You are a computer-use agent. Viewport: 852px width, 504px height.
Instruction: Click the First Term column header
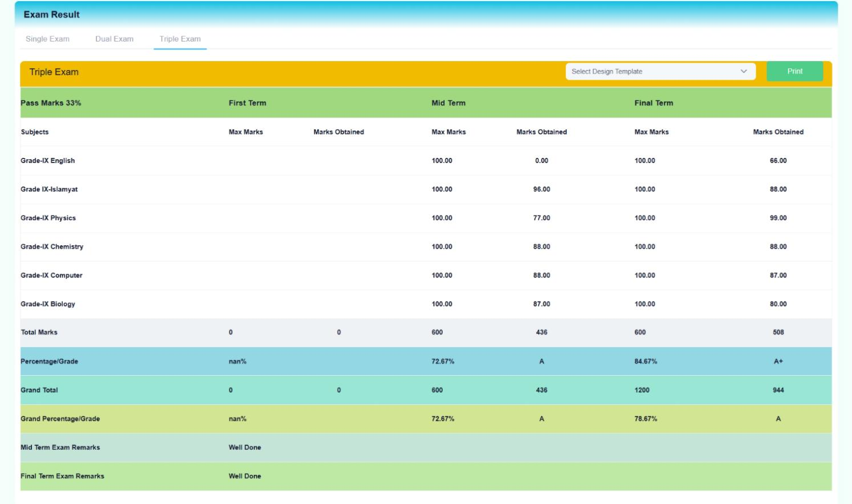pos(248,103)
